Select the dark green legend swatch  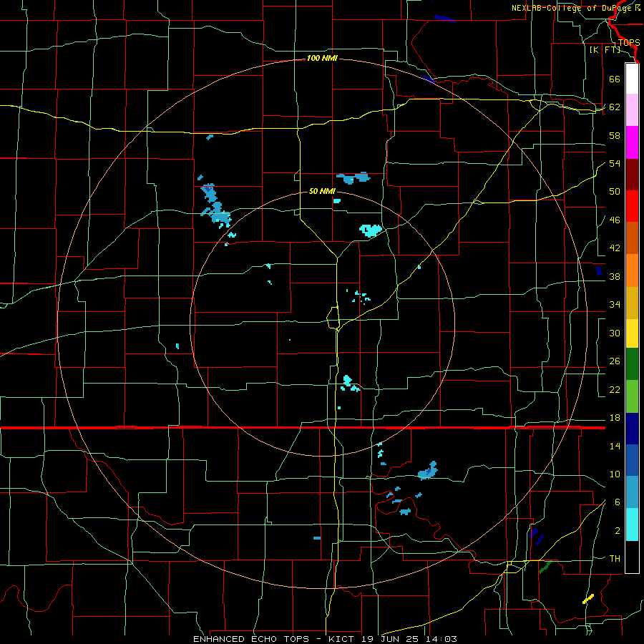click(x=632, y=364)
